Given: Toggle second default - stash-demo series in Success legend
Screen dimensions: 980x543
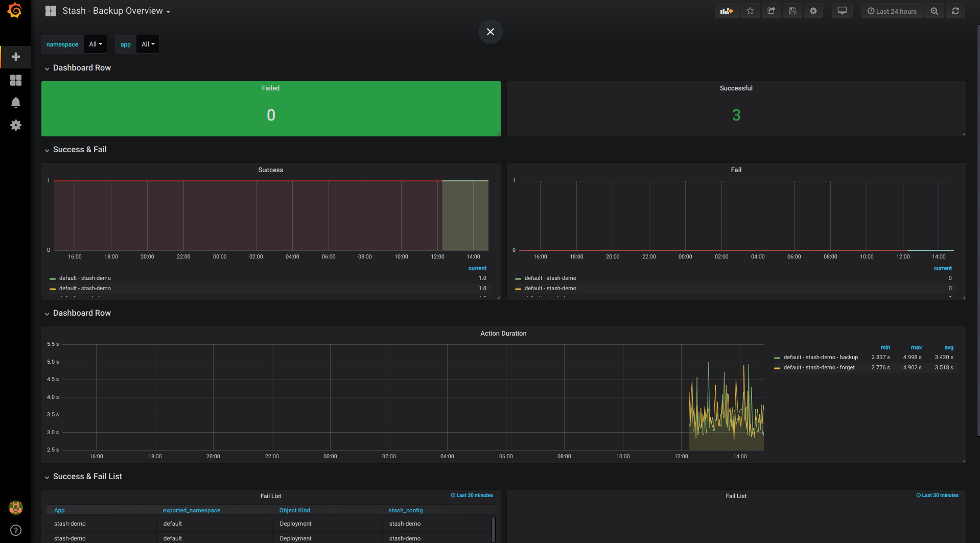Looking at the screenshot, I should [85, 288].
